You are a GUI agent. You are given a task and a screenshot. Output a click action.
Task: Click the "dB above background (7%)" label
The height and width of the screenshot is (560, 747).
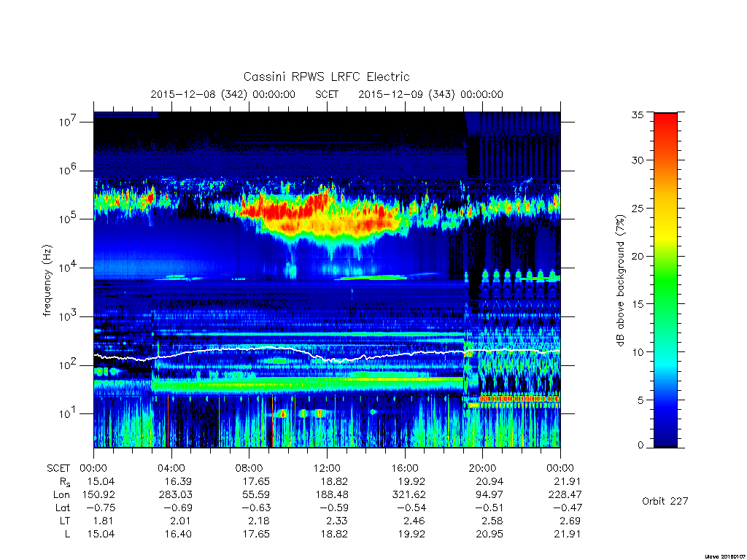point(620,281)
